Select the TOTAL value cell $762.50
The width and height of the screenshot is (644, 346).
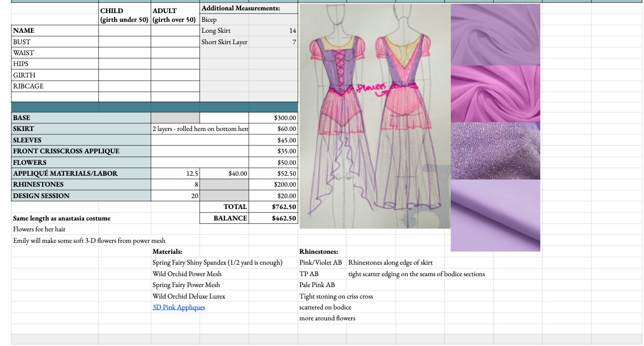click(273, 207)
